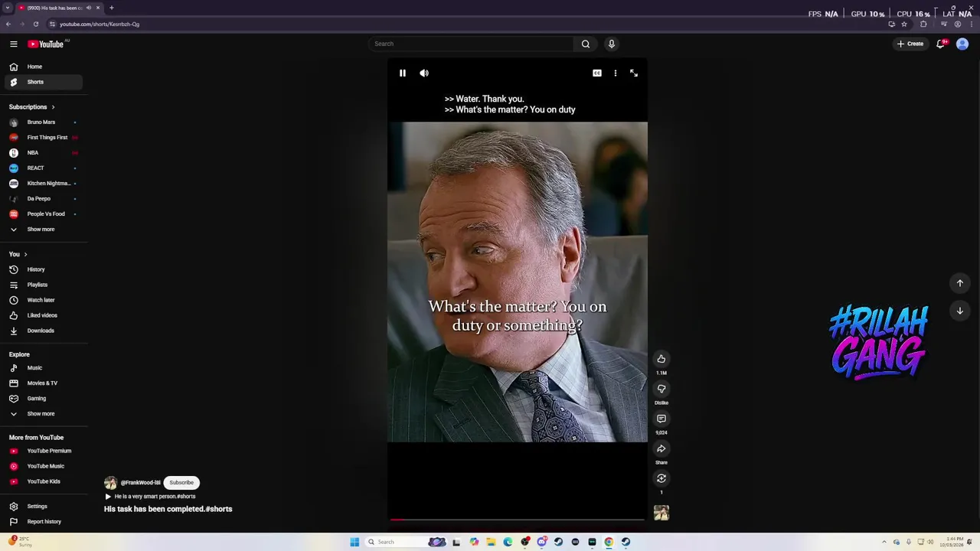Screen dimensions: 980x551
Task: Go to the YouTube logo homepage
Action: pyautogui.click(x=46, y=44)
